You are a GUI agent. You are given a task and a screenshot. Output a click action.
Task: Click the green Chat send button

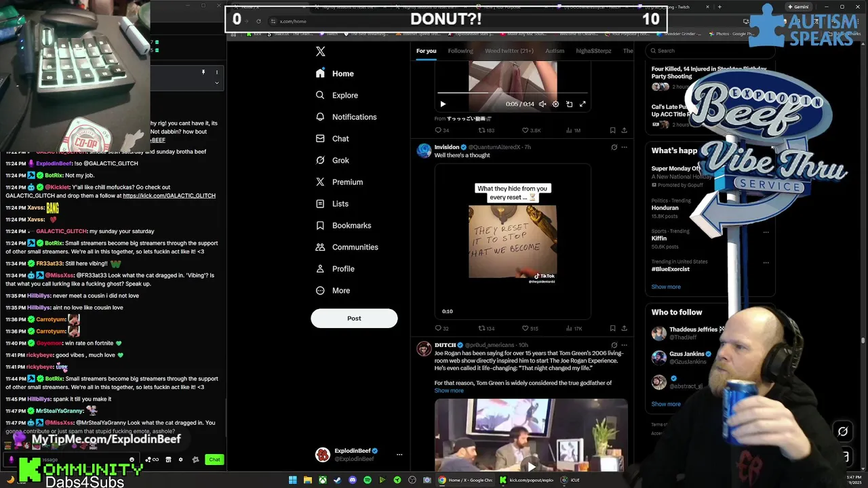coord(214,460)
